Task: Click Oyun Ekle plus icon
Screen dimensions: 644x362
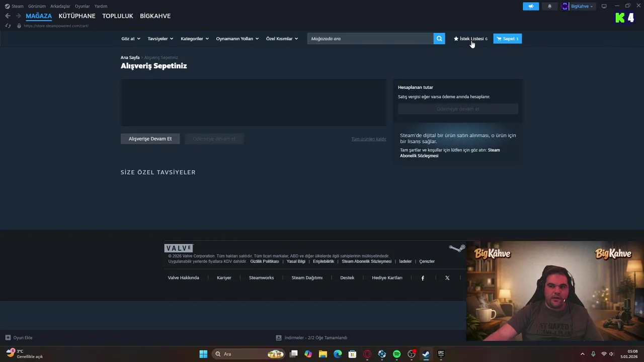Action: [x=8, y=338]
